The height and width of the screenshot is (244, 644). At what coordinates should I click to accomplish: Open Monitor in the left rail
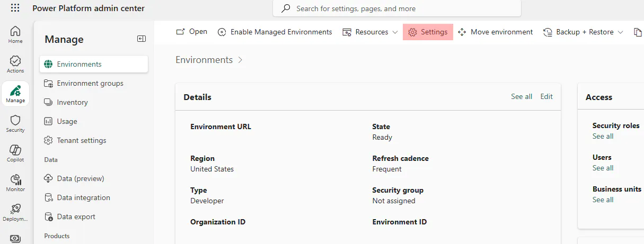click(15, 183)
